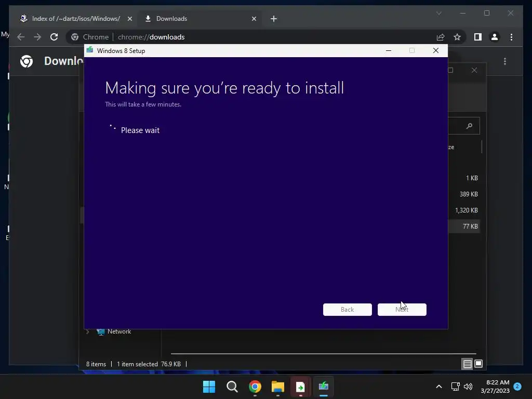Select Network in the File Explorer sidebar

click(x=119, y=331)
